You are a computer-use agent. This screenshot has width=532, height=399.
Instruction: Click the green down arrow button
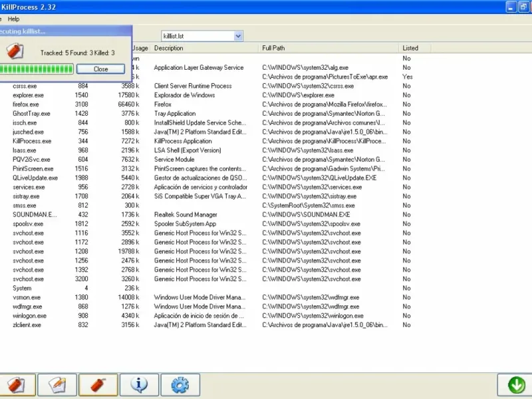[516, 385]
